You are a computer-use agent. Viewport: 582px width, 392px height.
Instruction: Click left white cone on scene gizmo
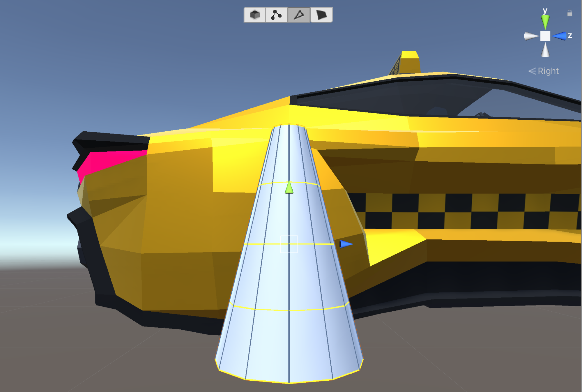coord(530,36)
